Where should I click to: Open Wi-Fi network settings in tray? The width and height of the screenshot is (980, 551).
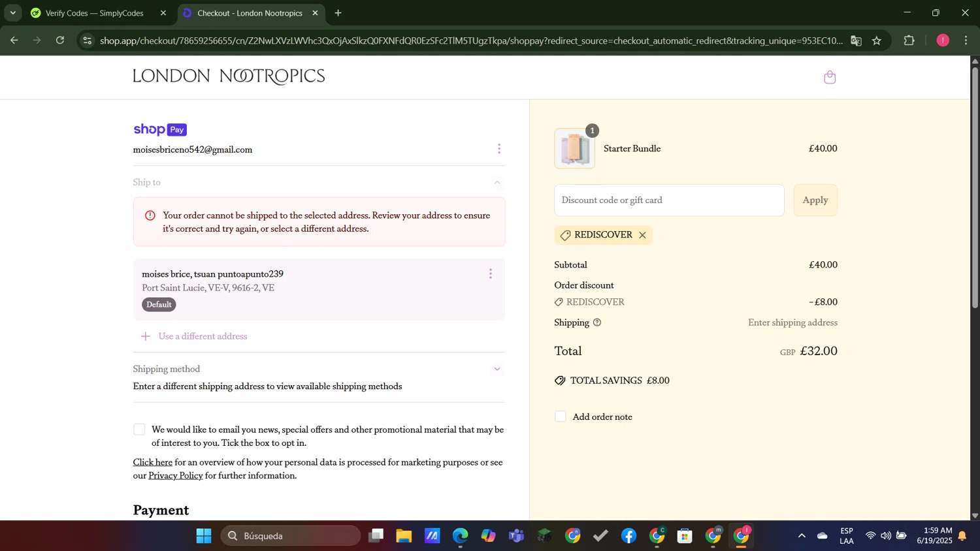coord(870,536)
